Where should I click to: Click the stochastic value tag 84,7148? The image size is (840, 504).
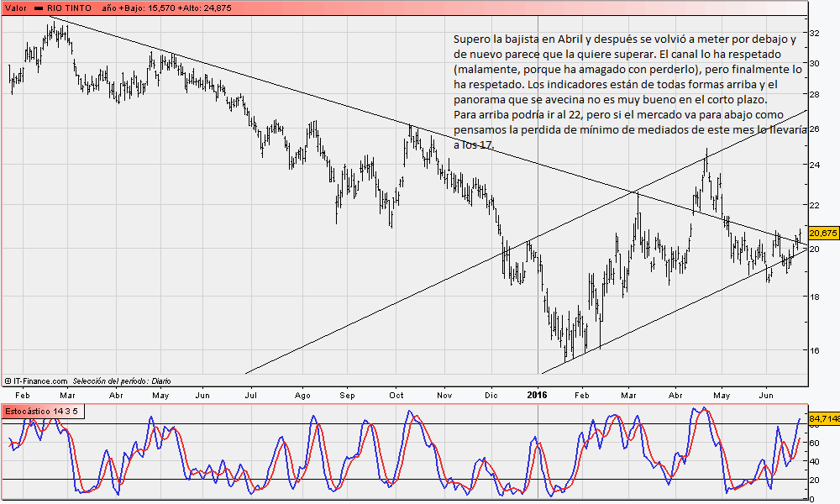(x=823, y=417)
